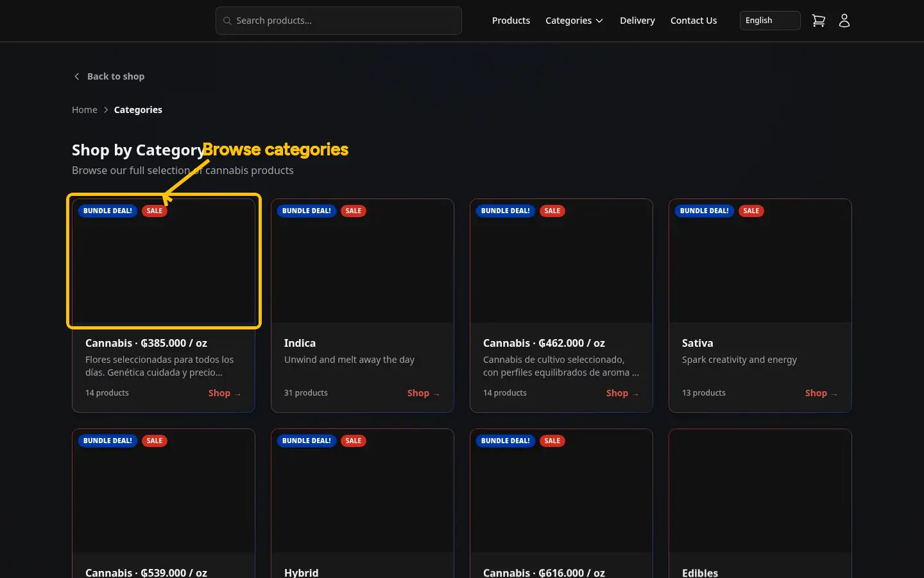924x578 pixels.
Task: Expand the Categories menu chevron
Action: tap(599, 21)
